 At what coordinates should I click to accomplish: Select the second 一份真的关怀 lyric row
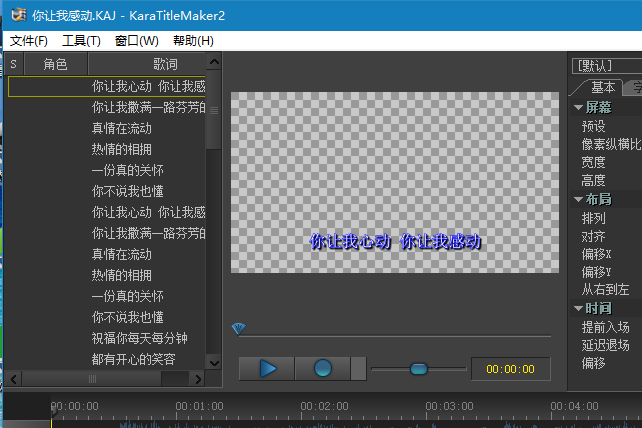pos(106,296)
